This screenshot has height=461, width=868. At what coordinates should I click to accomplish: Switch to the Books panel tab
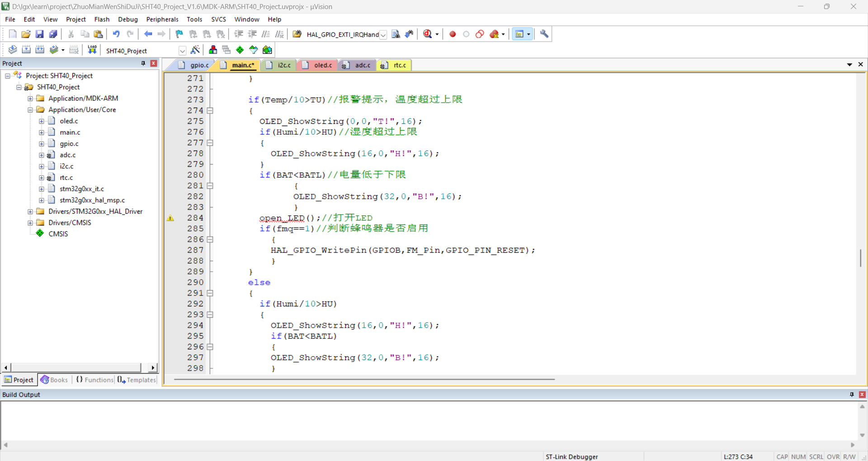(54, 380)
